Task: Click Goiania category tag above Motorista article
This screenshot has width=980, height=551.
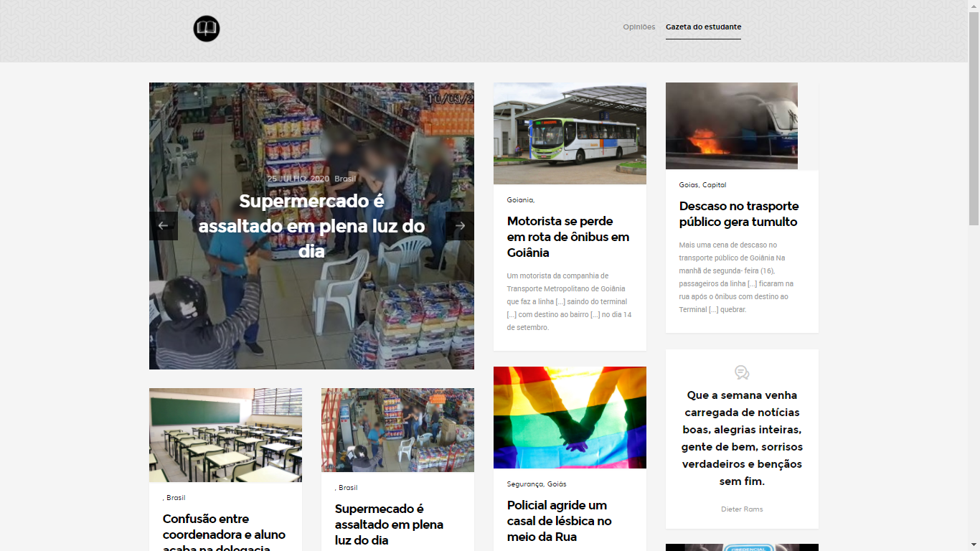Action: tap(519, 200)
